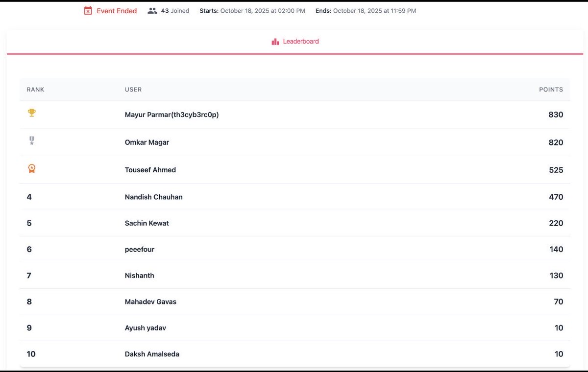Click the Ends date and time text
Image resolution: width=588 pixels, height=372 pixels.
[366, 11]
